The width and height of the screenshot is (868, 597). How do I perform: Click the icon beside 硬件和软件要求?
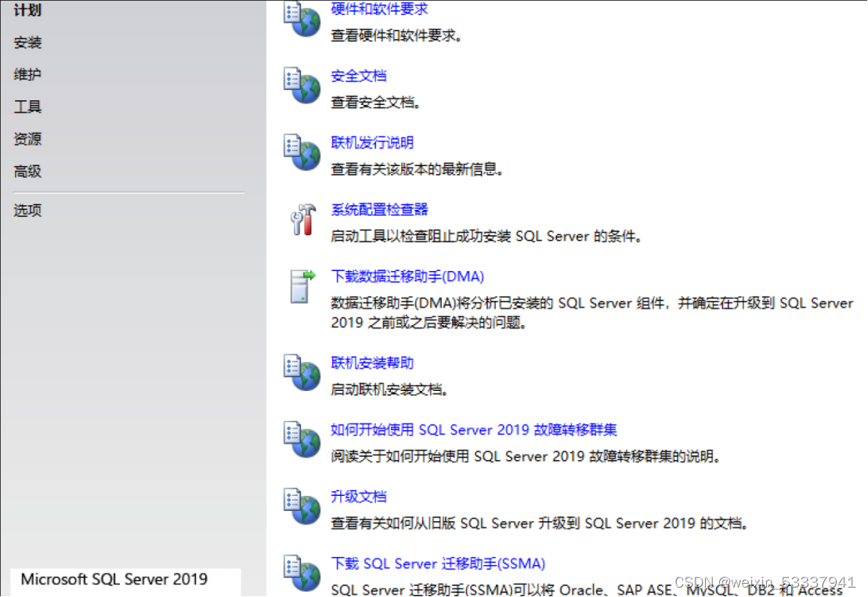tap(302, 18)
